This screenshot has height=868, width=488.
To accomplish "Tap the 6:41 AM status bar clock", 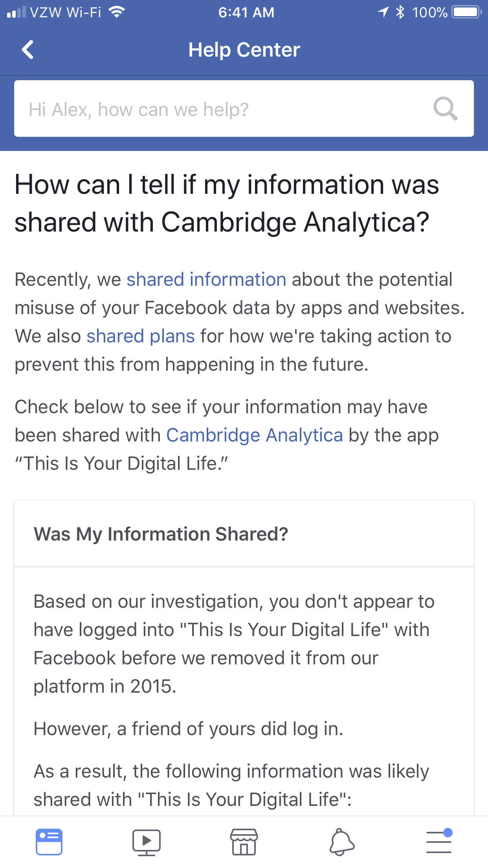I will (246, 12).
